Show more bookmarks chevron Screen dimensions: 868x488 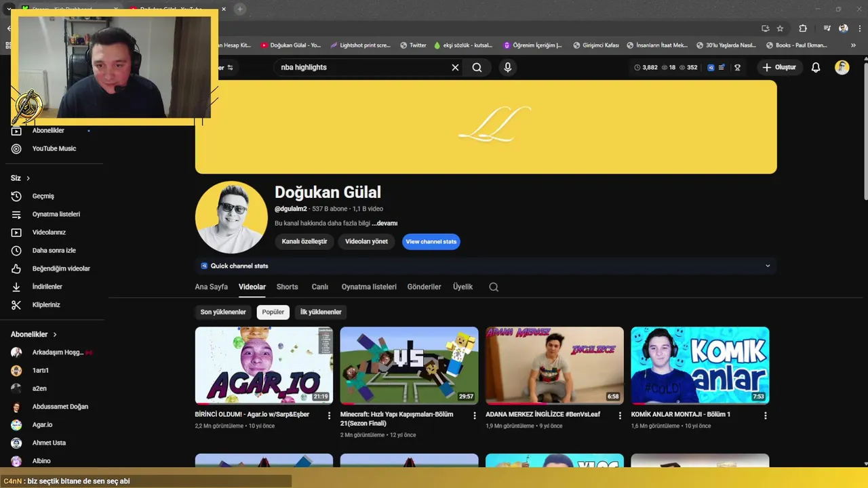click(853, 45)
